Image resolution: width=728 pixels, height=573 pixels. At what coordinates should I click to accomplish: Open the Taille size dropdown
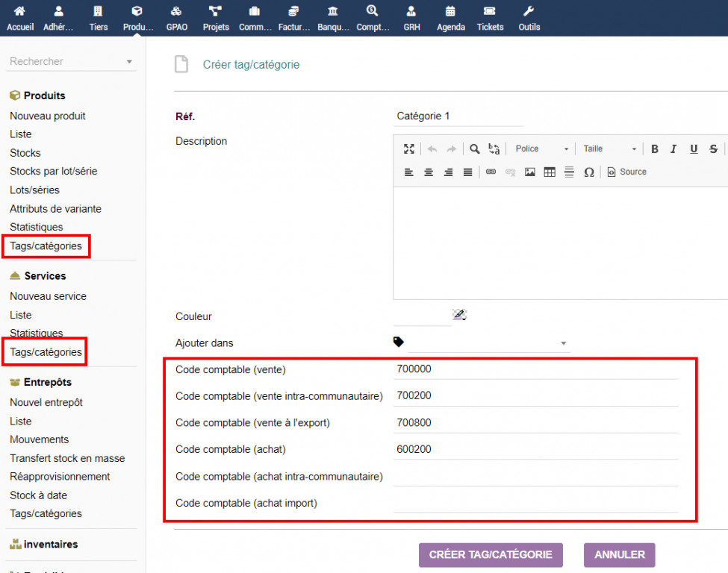coord(610,149)
